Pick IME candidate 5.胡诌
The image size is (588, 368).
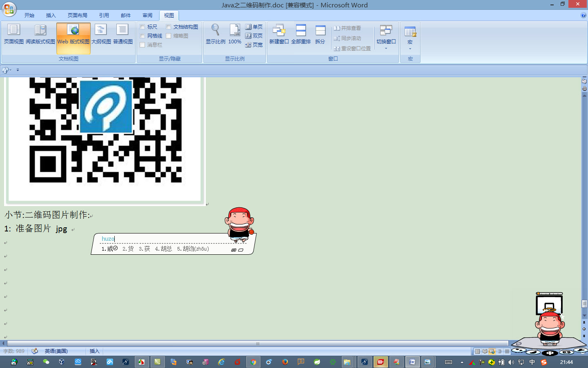[193, 249]
